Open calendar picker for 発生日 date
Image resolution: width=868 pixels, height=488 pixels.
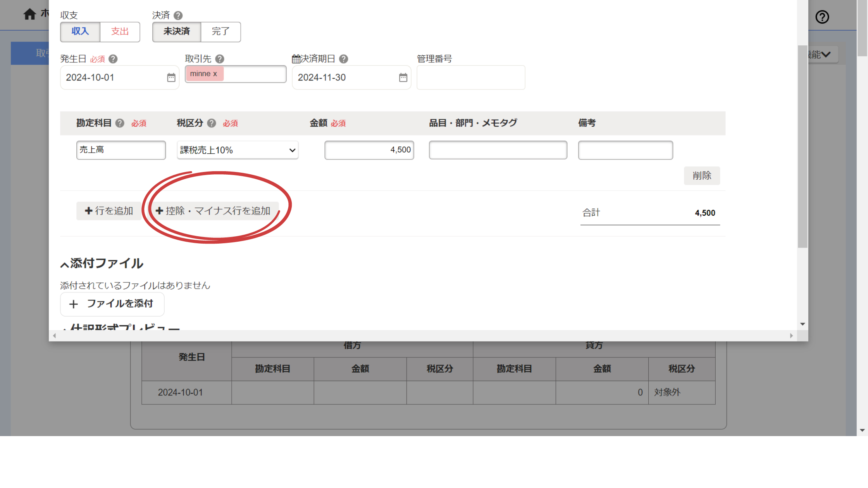tap(171, 78)
